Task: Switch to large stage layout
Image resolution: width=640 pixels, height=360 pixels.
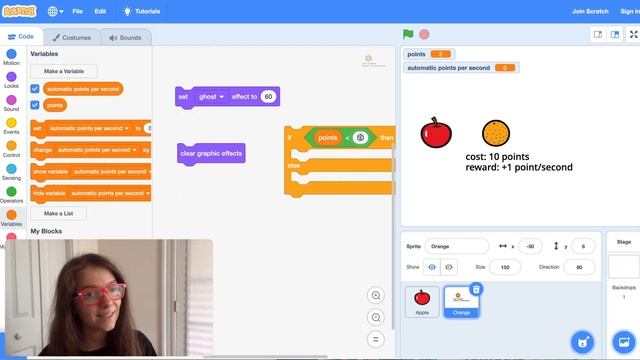Action: click(615, 35)
